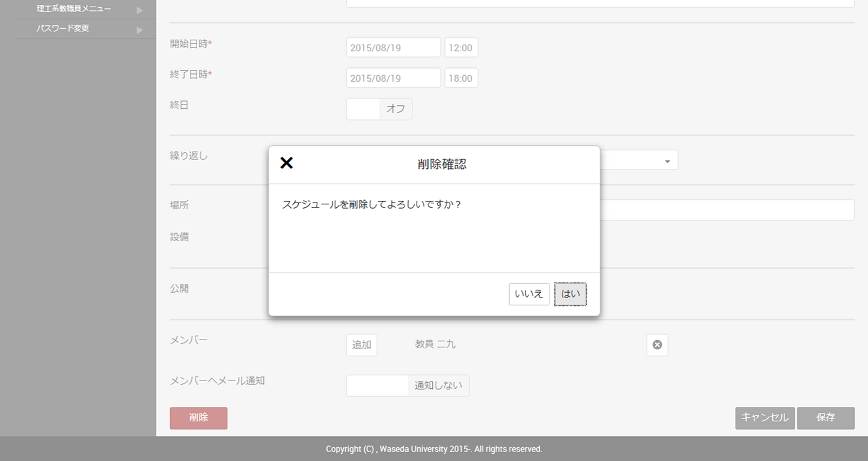
Task: Select the member name 教員 二九
Action: [x=435, y=344]
